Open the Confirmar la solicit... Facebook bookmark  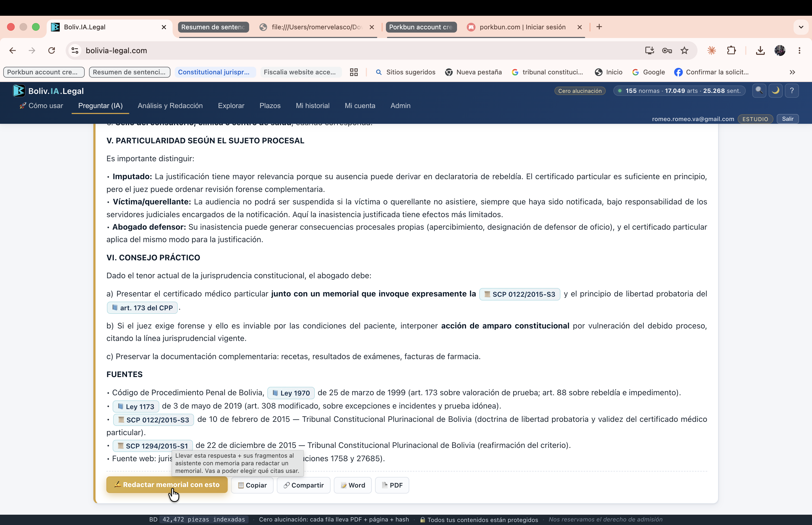tap(712, 72)
